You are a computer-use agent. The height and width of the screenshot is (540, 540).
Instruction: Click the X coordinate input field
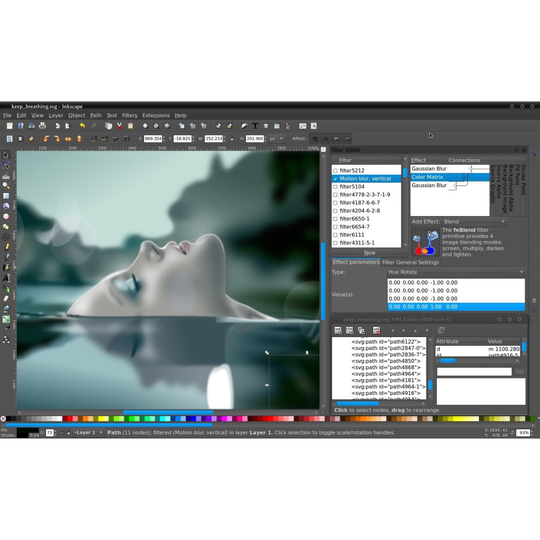[x=153, y=138]
